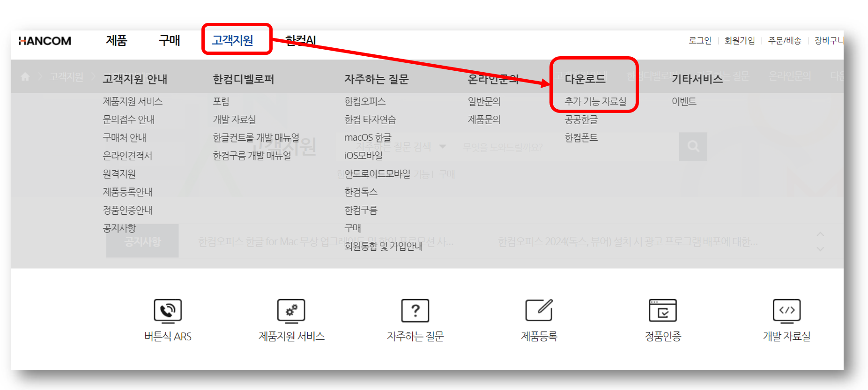Click the dimmed 공지사항 notice button
Screen dimensions: 868x390
tap(142, 241)
